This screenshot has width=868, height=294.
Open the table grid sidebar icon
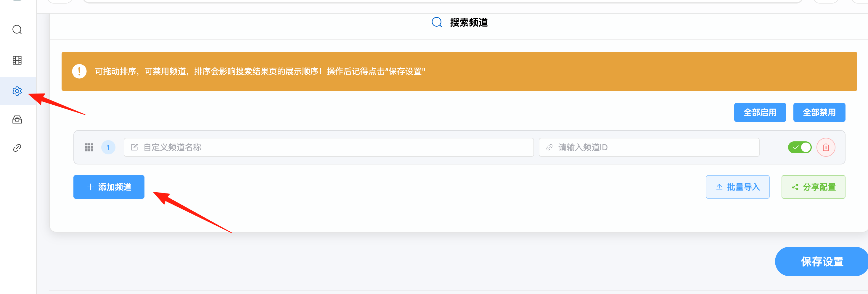click(x=17, y=60)
